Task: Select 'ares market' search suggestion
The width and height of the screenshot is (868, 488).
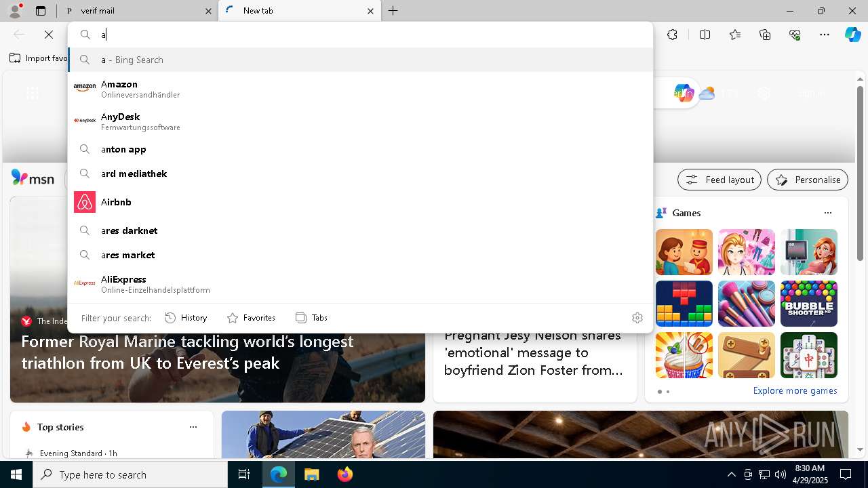Action: pos(360,255)
